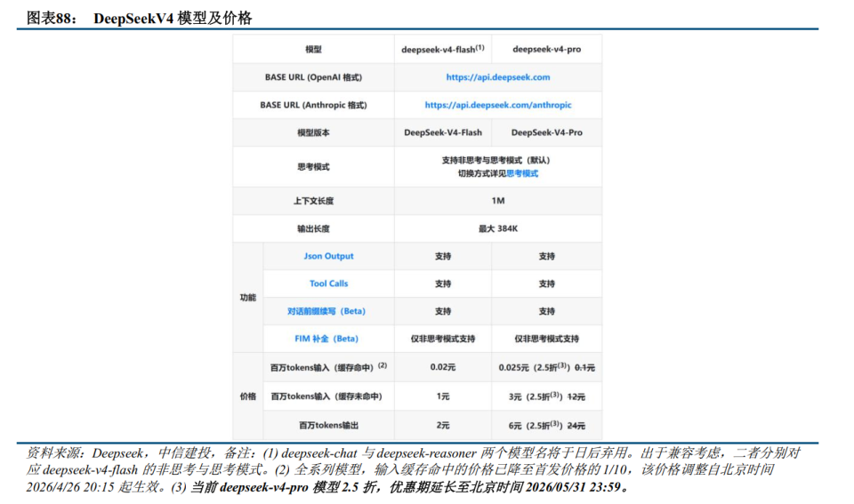The image size is (854, 504).
Task: Select 支持 in 对话前缀续写 row, flash column
Action: [443, 311]
